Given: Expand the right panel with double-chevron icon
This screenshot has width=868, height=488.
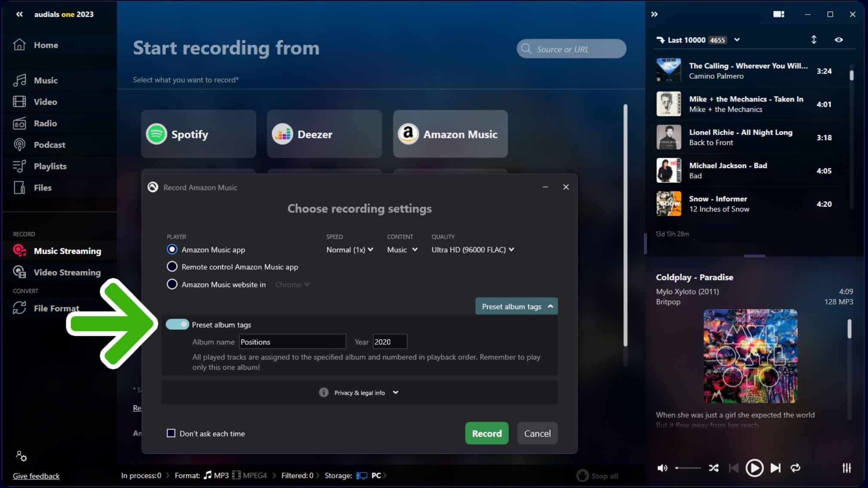Looking at the screenshot, I should [x=654, y=14].
